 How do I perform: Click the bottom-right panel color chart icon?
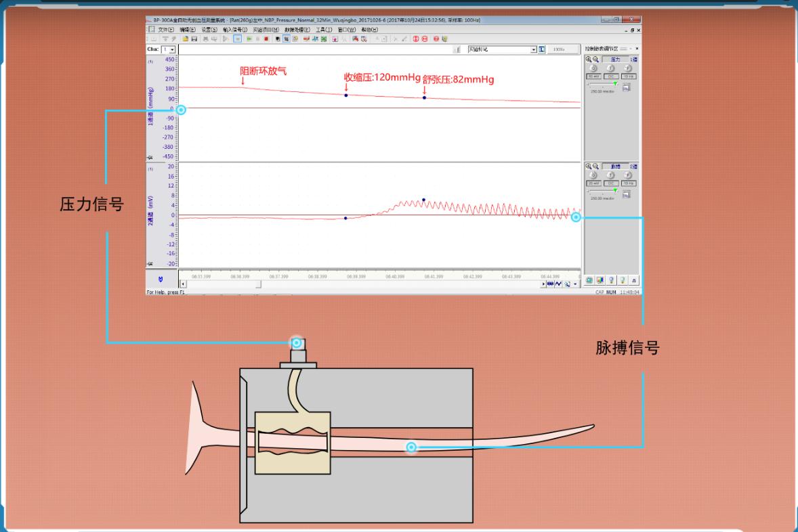point(600,280)
